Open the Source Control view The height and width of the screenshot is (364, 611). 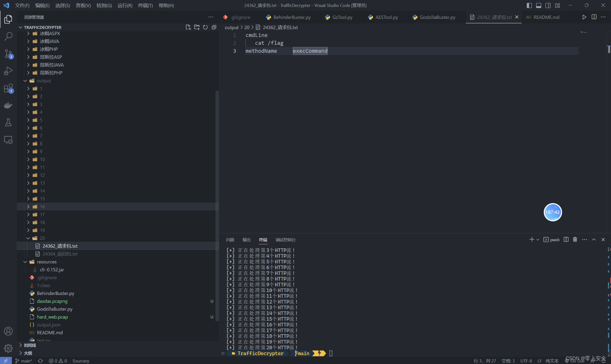8,54
